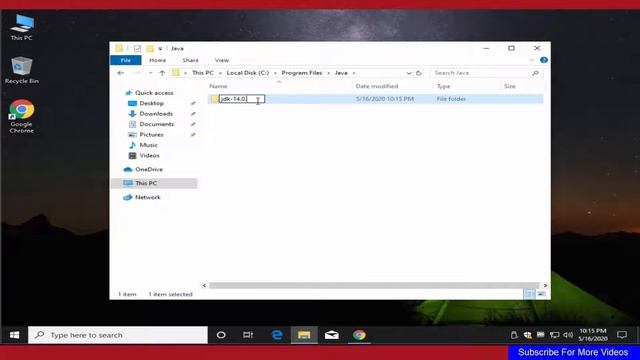Select Network in navigation pane
Viewport: 640px width, 360px height.
147,197
